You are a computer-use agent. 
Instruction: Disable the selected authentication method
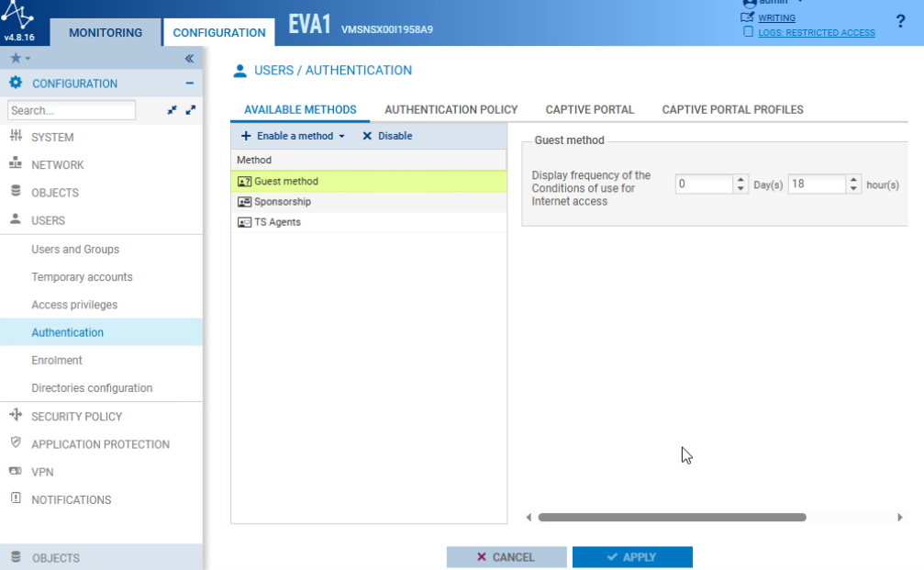387,136
